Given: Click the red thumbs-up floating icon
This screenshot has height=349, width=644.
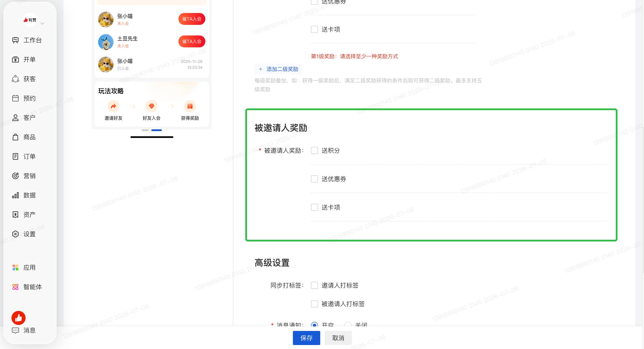Looking at the screenshot, I should (19, 318).
